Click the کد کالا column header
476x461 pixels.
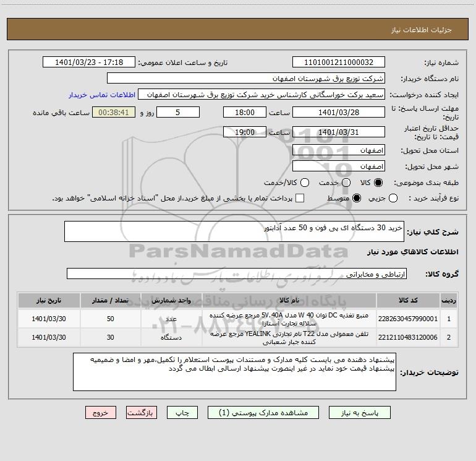pos(408,300)
